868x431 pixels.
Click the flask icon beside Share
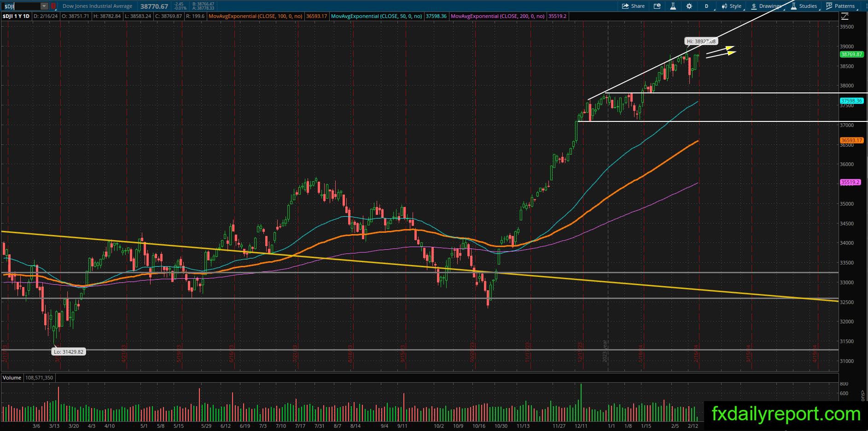pyautogui.click(x=673, y=6)
